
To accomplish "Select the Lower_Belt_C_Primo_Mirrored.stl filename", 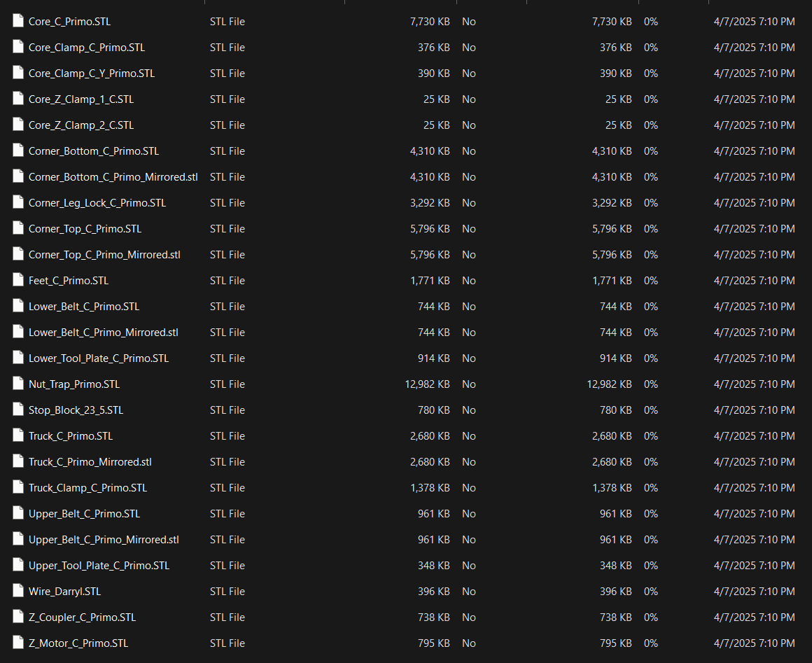I will coord(104,333).
